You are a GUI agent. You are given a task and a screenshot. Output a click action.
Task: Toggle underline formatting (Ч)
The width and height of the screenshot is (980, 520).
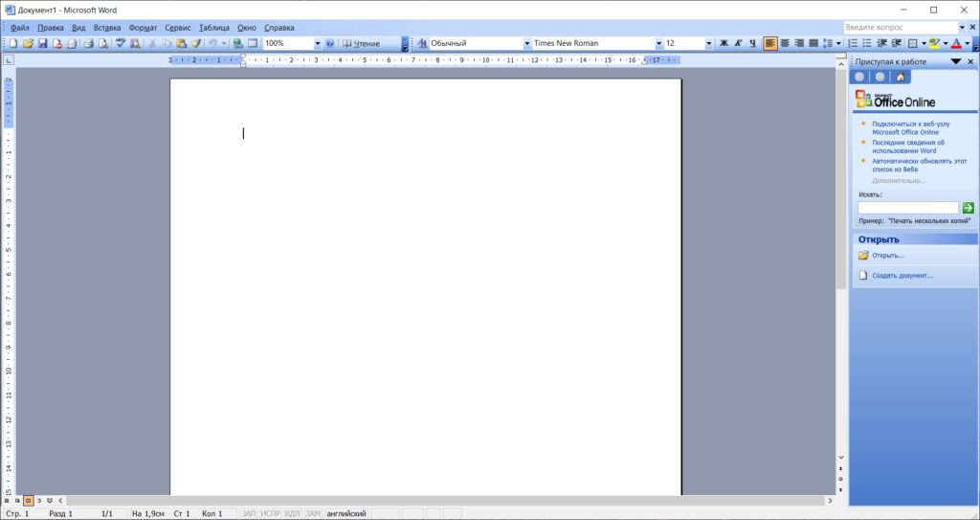coord(752,43)
